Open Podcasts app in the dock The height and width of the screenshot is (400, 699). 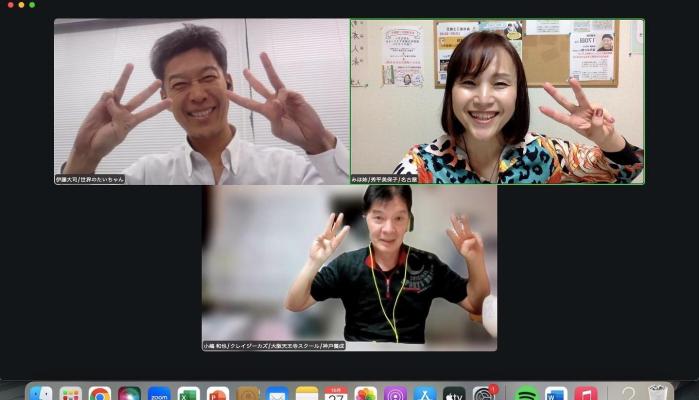(x=395, y=394)
